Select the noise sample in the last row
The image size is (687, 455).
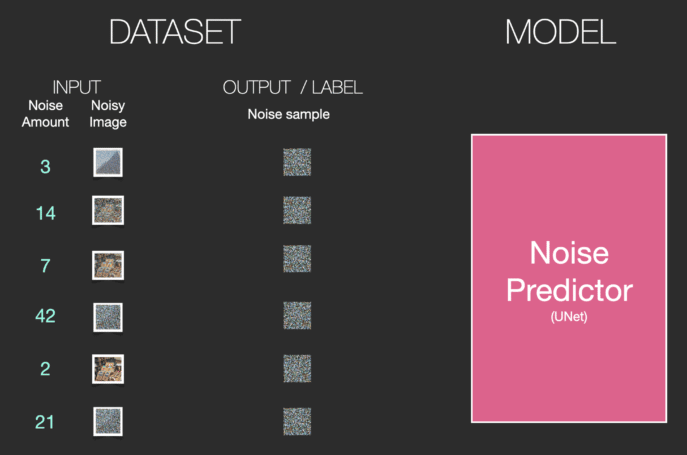pyautogui.click(x=297, y=421)
